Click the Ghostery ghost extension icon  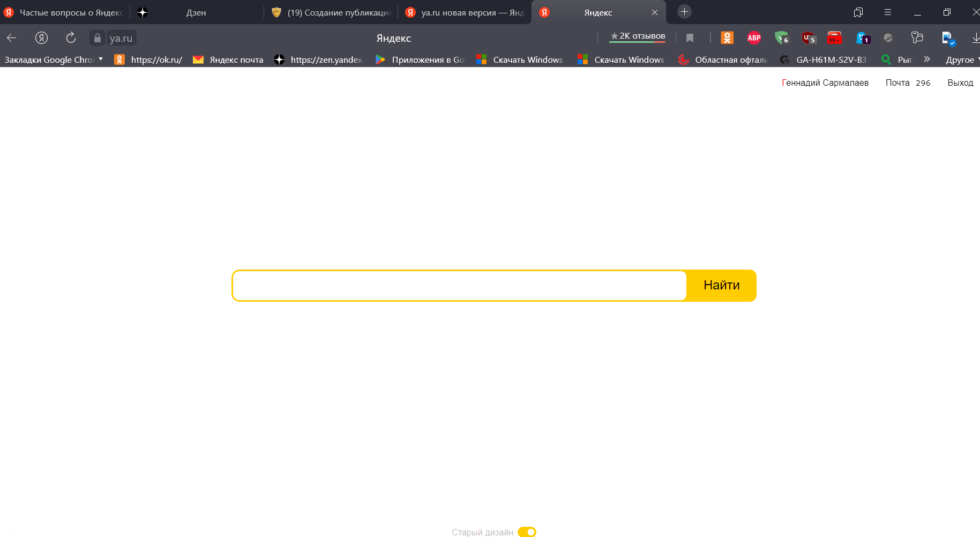tap(862, 38)
